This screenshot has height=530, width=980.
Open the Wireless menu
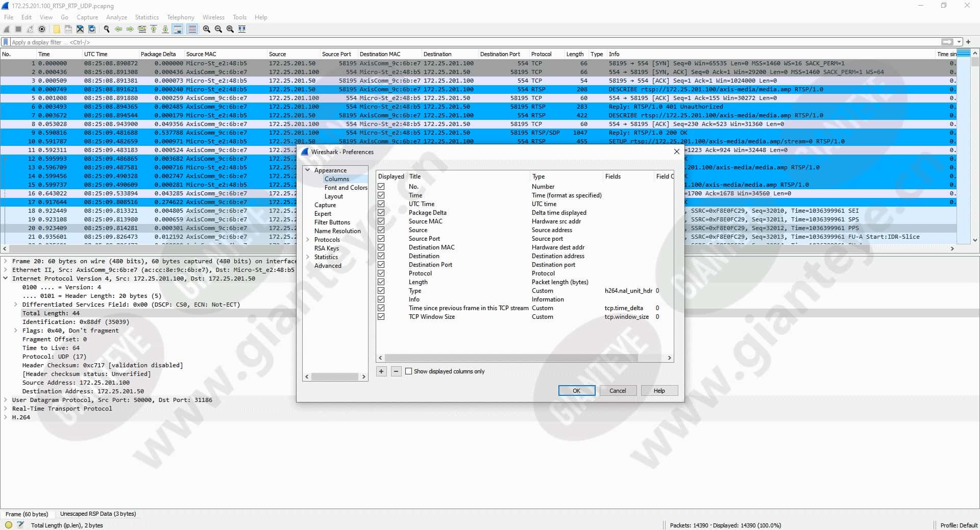[213, 17]
